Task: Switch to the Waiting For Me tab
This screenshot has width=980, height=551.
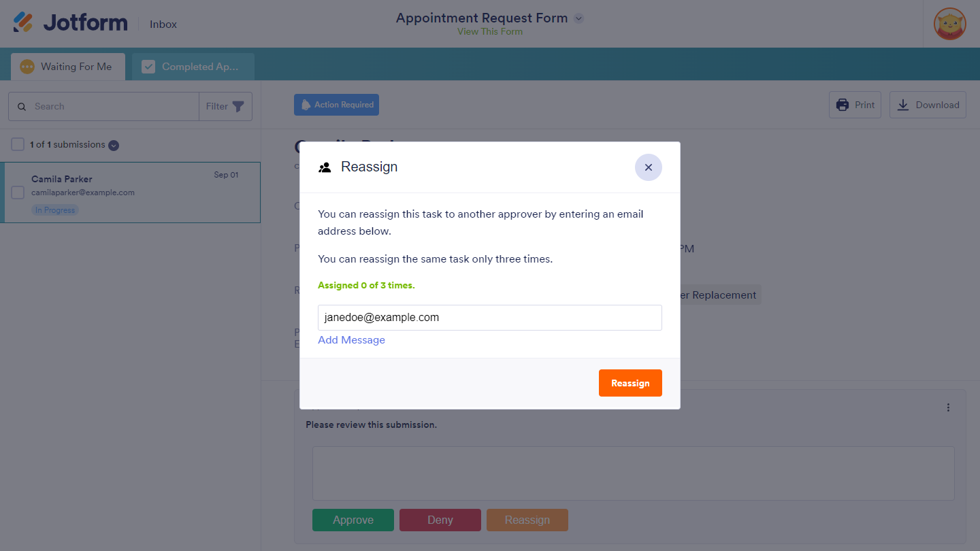Action: click(x=68, y=67)
